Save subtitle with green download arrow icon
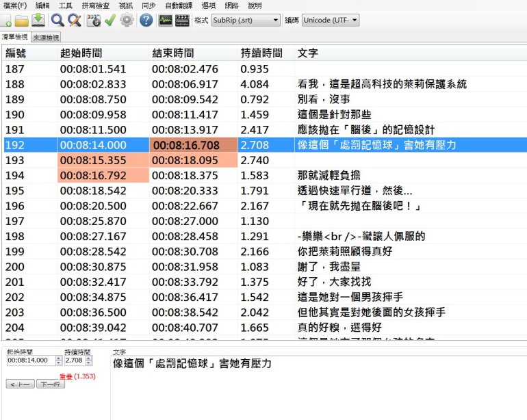The height and width of the screenshot is (420, 527). tap(38, 20)
